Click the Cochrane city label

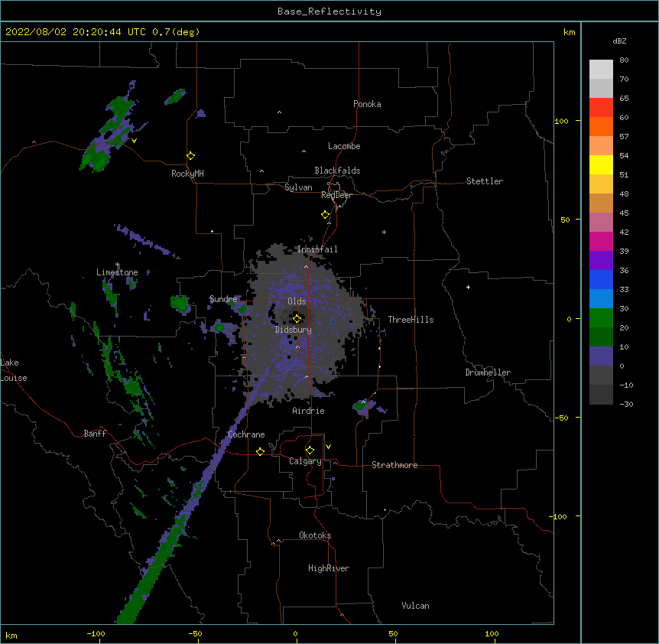tap(246, 434)
